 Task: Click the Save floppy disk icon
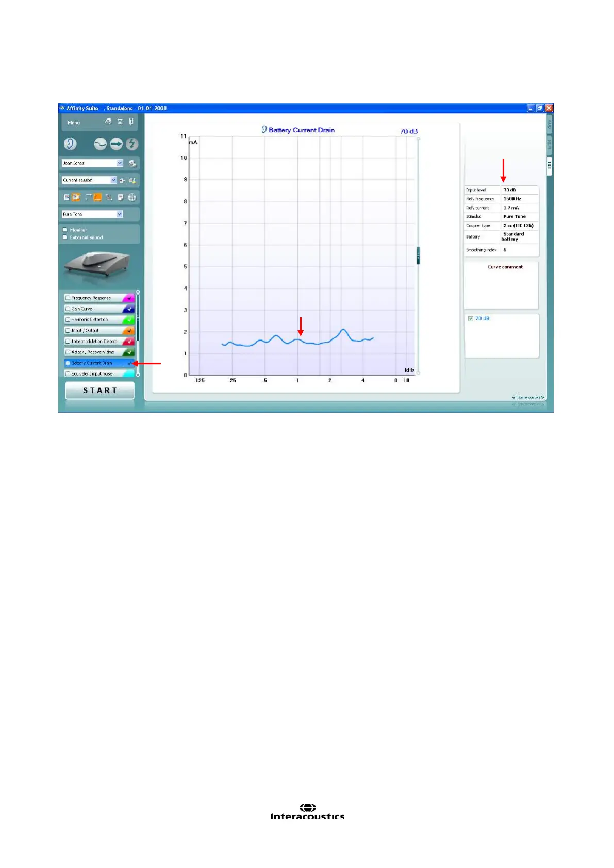tap(120, 122)
